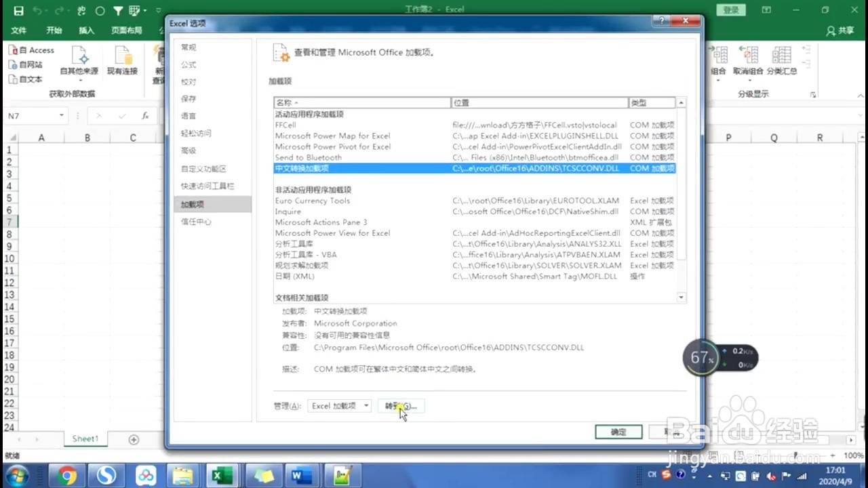Select Euro Currency Tools add-in row

pos(475,201)
